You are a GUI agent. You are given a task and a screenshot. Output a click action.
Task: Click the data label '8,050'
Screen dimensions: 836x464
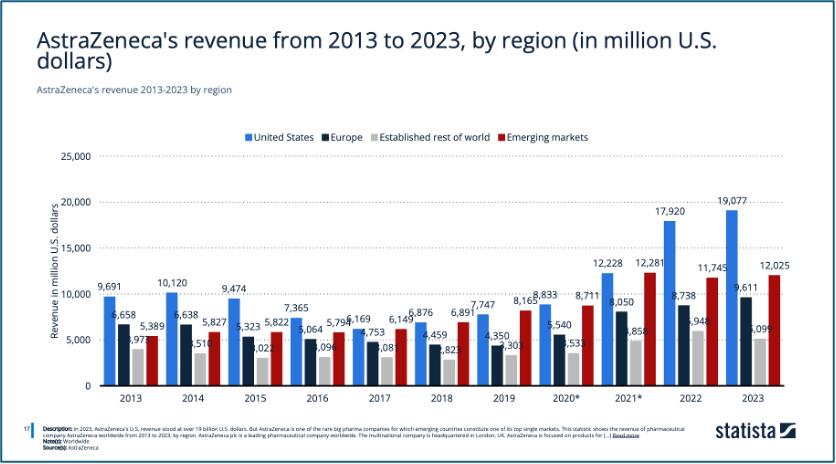622,302
